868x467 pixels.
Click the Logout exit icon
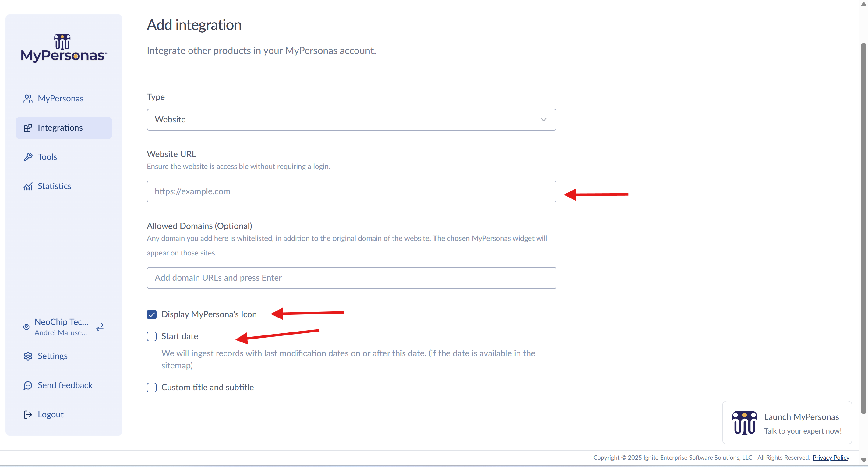coord(28,414)
